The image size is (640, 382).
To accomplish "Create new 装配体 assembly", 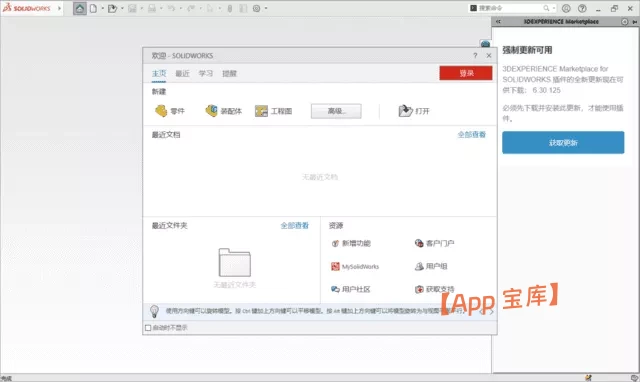I will [x=223, y=111].
